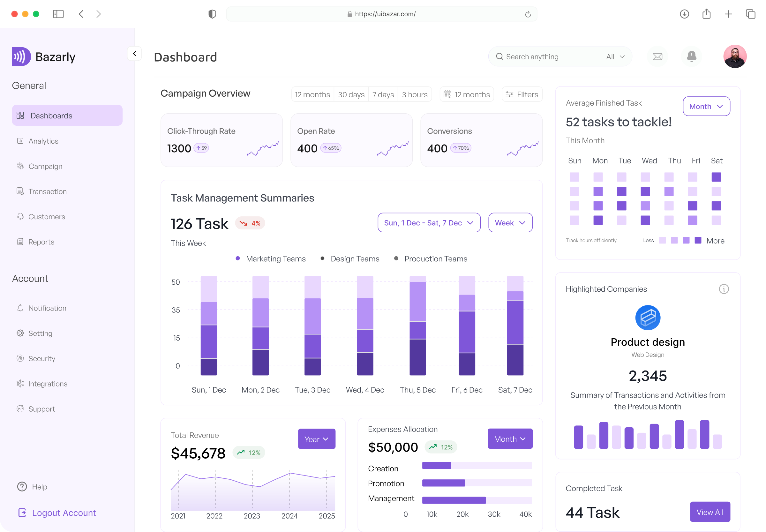The image size is (766, 532).
Task: Type in the Search anything field
Action: pos(547,57)
